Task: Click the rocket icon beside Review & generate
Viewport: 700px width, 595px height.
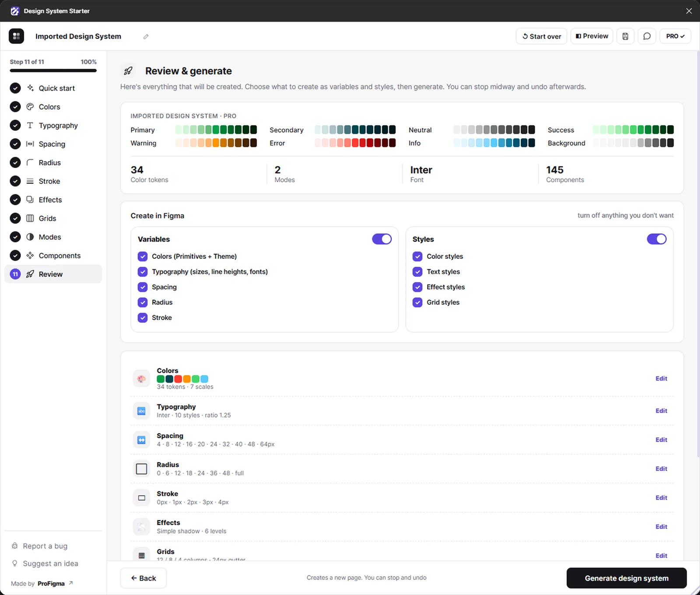Action: (x=128, y=71)
